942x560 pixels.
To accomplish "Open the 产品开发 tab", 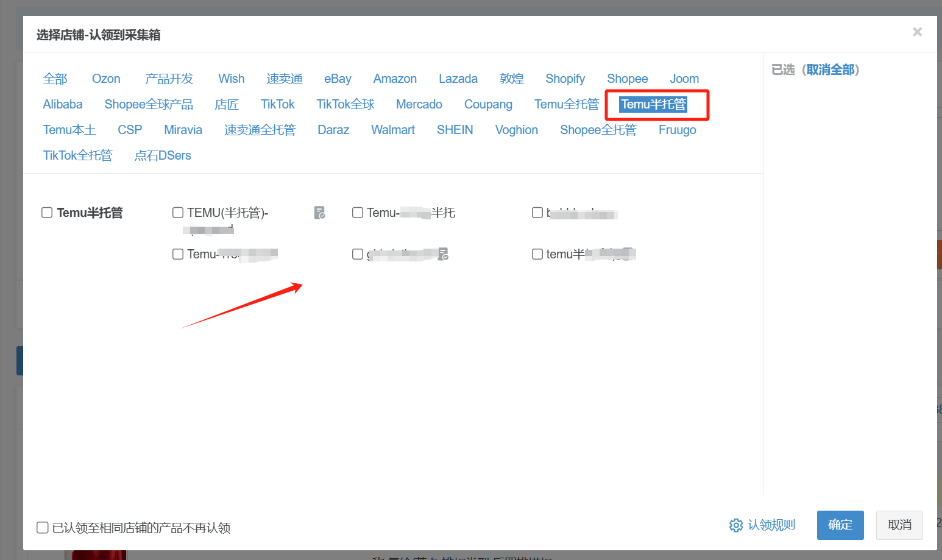I will (169, 79).
